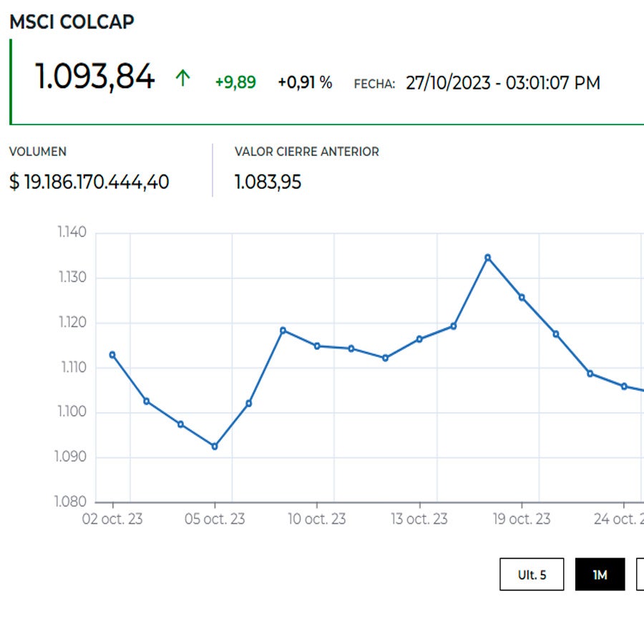Click the 05 oct. 23 x-axis label
The width and height of the screenshot is (644, 644).
tap(215, 519)
